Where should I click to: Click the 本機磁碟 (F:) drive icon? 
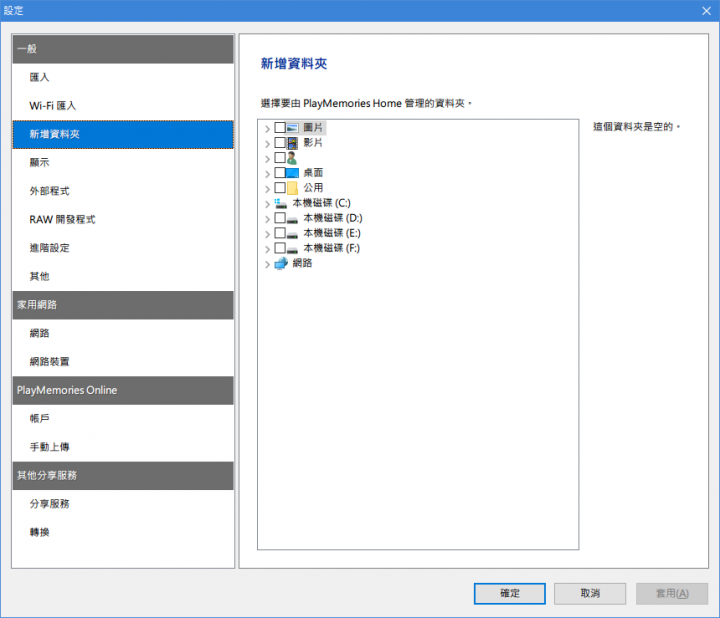coord(292,249)
